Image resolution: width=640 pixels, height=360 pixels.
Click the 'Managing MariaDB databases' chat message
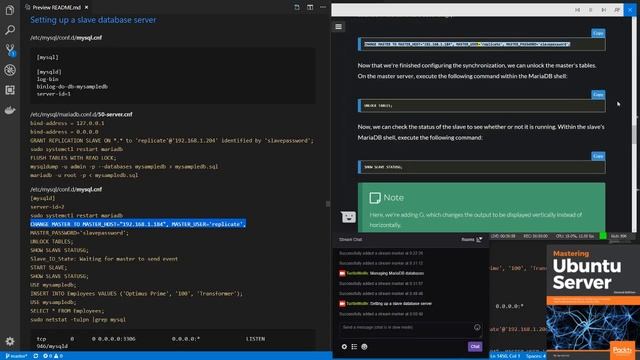point(397,273)
